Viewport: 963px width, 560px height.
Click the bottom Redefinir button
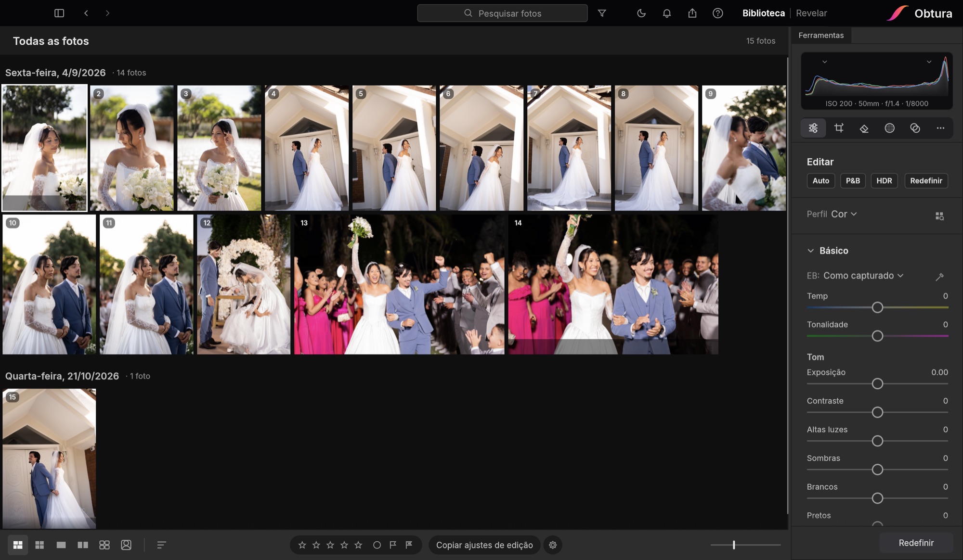coord(916,543)
